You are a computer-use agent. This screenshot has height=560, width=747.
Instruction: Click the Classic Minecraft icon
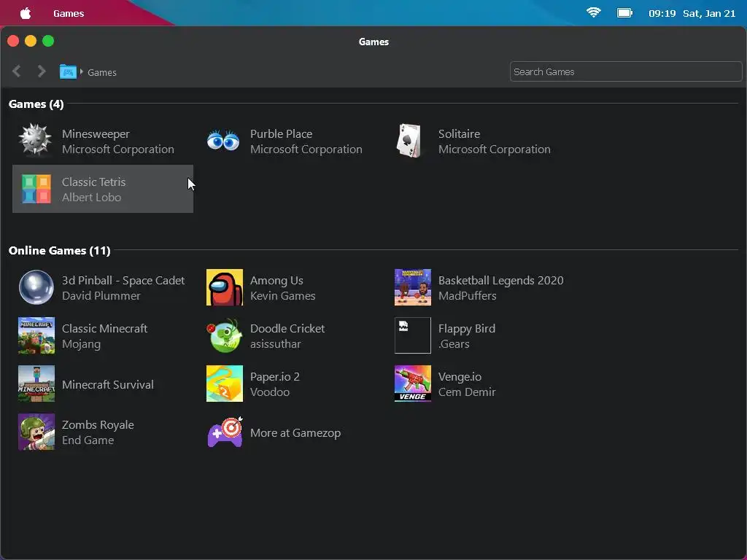tap(36, 335)
